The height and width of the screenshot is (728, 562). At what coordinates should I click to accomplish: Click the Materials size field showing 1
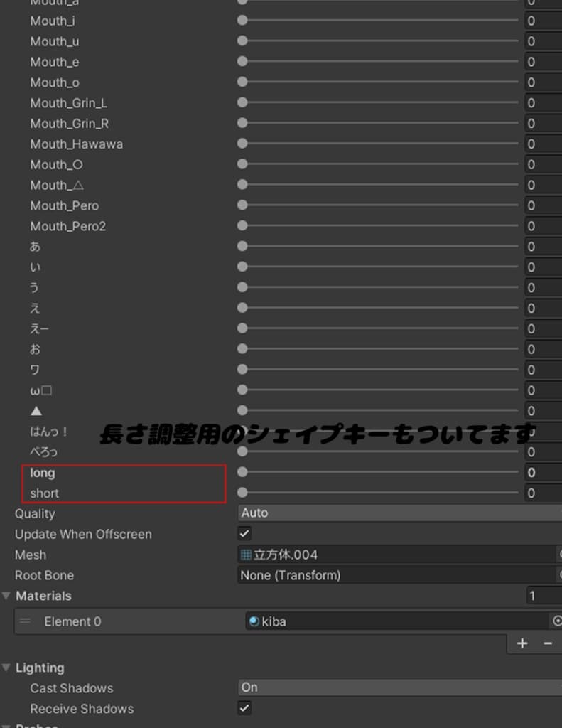click(x=544, y=596)
